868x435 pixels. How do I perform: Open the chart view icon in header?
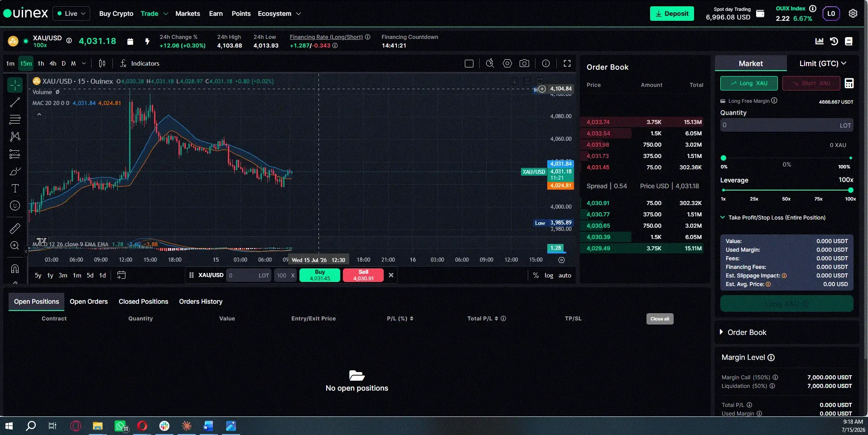[x=819, y=41]
